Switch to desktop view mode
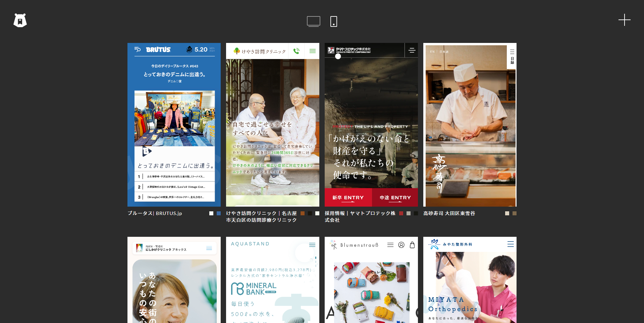The width and height of the screenshot is (644, 323). pyautogui.click(x=313, y=21)
